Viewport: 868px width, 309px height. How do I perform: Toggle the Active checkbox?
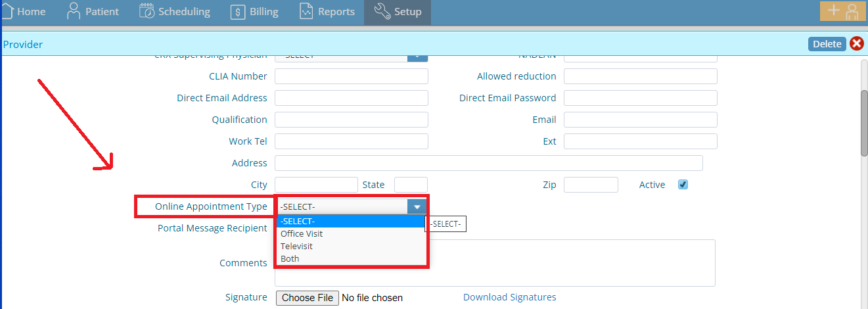click(x=683, y=185)
